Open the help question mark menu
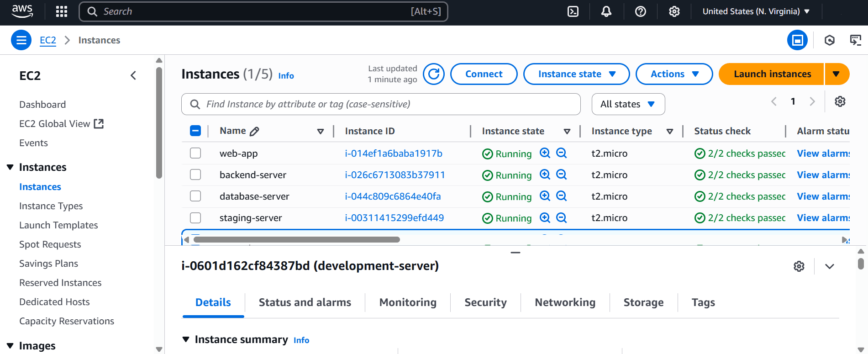The image size is (868, 354). click(641, 11)
